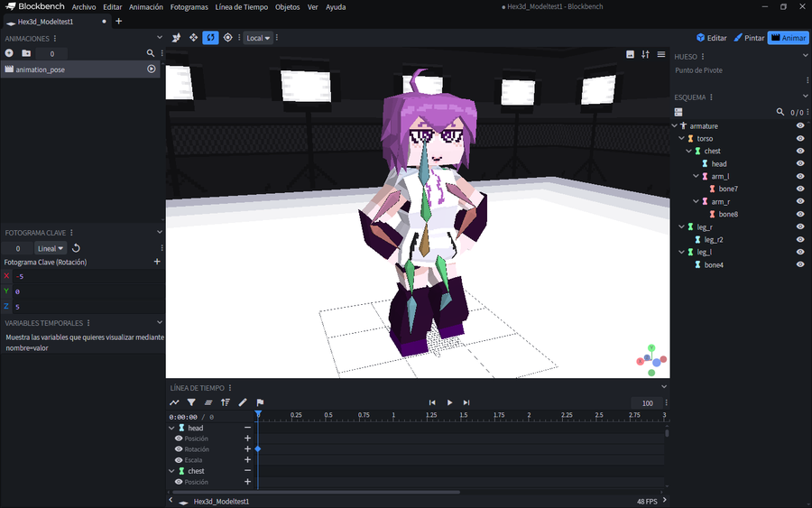Toggle visibility of chest bone

[x=800, y=151]
